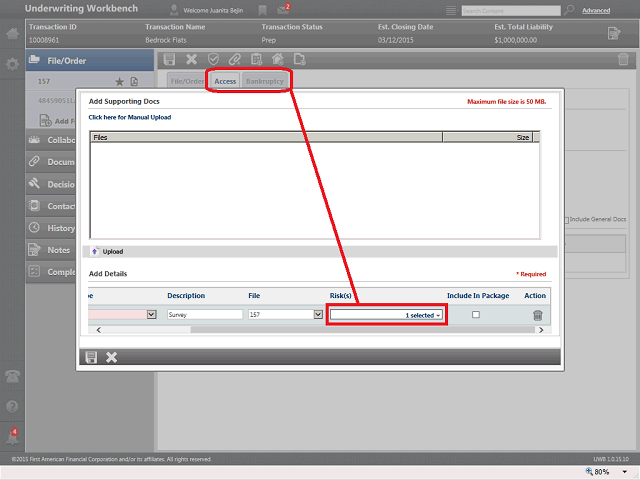Click the shield checkmark toolbar icon
This screenshot has height=480, width=640.
coord(213,60)
